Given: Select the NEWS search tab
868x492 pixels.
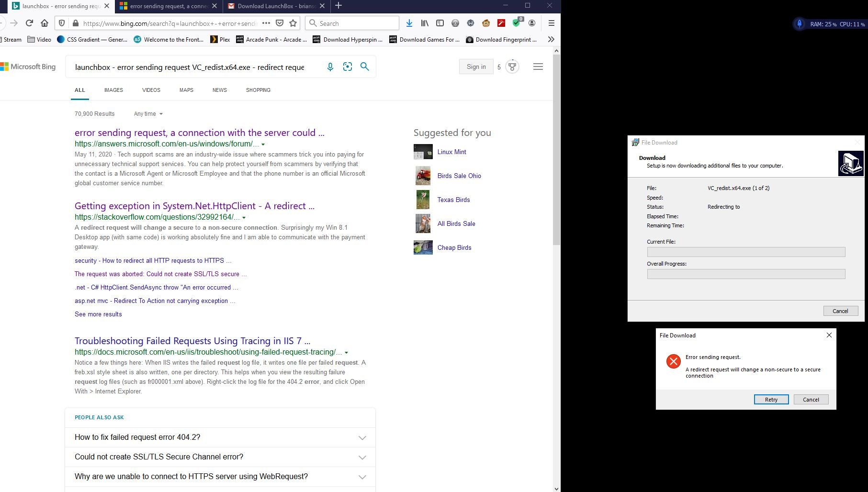Looking at the screenshot, I should (x=220, y=90).
